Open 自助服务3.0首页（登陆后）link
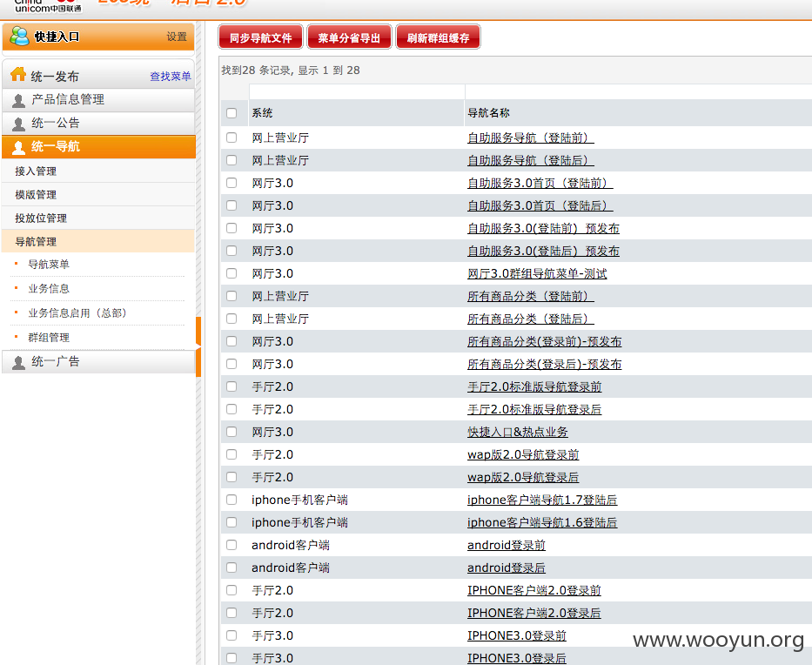This screenshot has height=665, width=812. click(540, 205)
